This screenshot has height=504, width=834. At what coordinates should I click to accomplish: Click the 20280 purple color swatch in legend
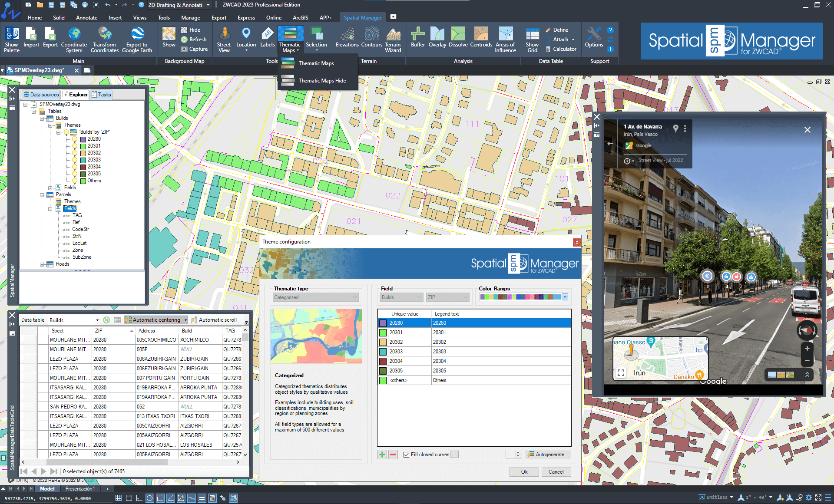pyautogui.click(x=383, y=323)
